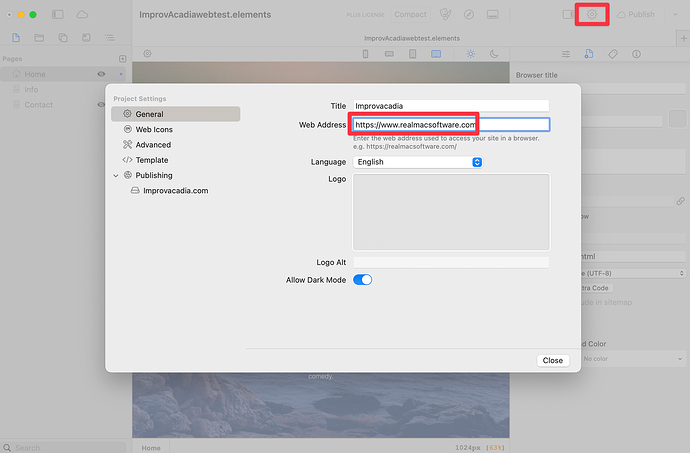Image resolution: width=690 pixels, height=453 pixels.
Task: Toggle the sidebar panel icon in the title bar
Action: pos(58,15)
